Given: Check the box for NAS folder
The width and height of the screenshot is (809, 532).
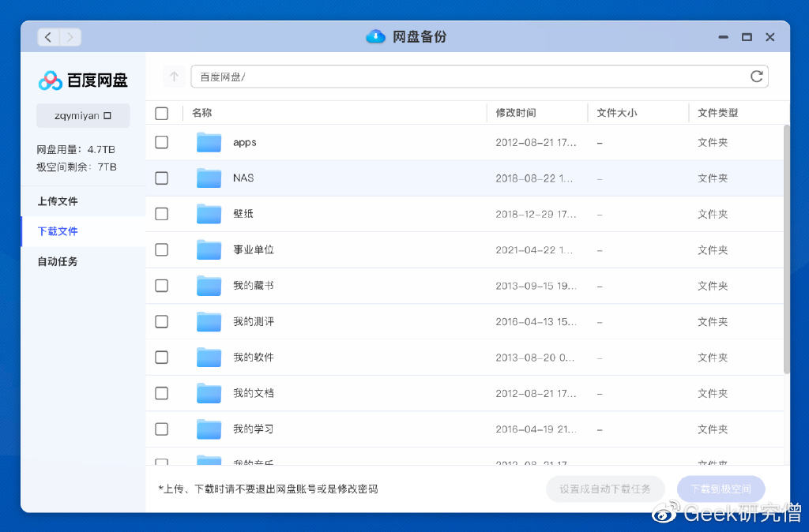Looking at the screenshot, I should [161, 178].
